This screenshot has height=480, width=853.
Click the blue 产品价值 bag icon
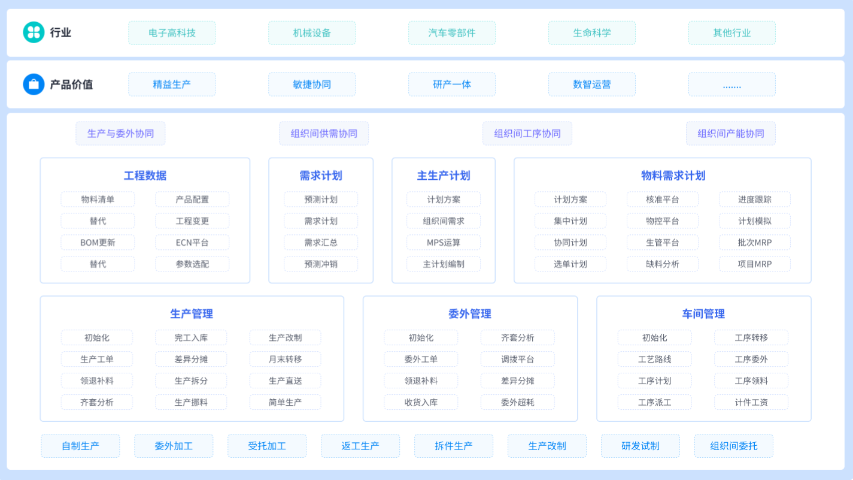(x=33, y=84)
